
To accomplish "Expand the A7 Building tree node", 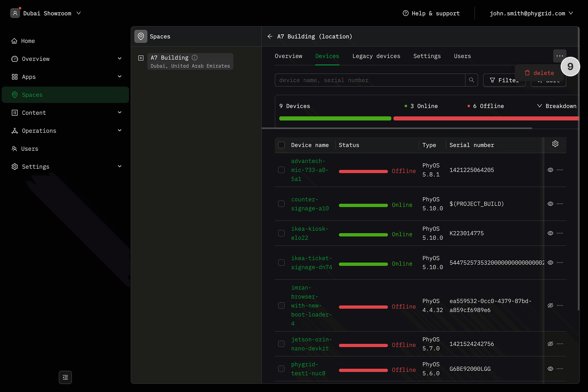I will 141,58.
